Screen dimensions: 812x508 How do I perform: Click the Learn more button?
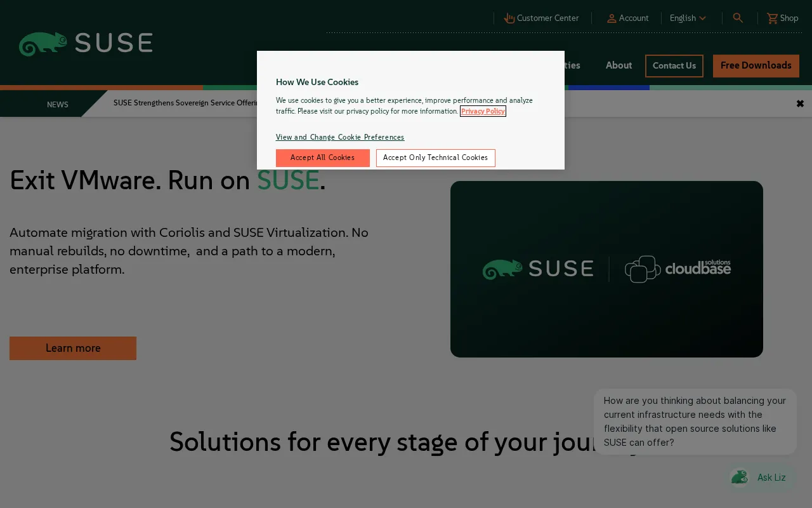[x=73, y=349]
